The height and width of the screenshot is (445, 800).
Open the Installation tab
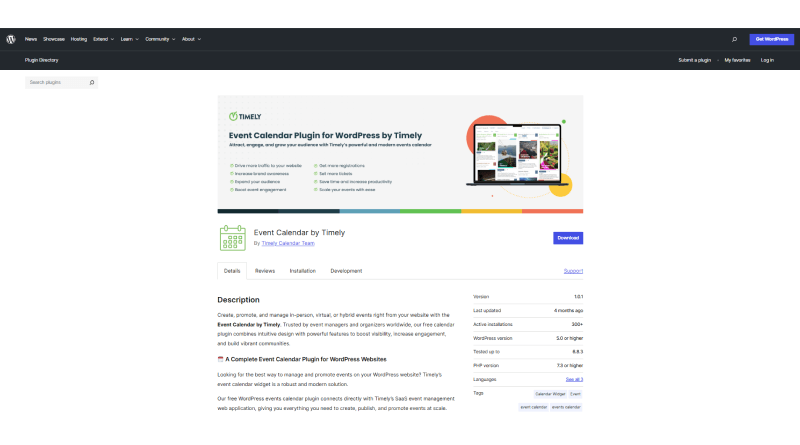(x=302, y=271)
